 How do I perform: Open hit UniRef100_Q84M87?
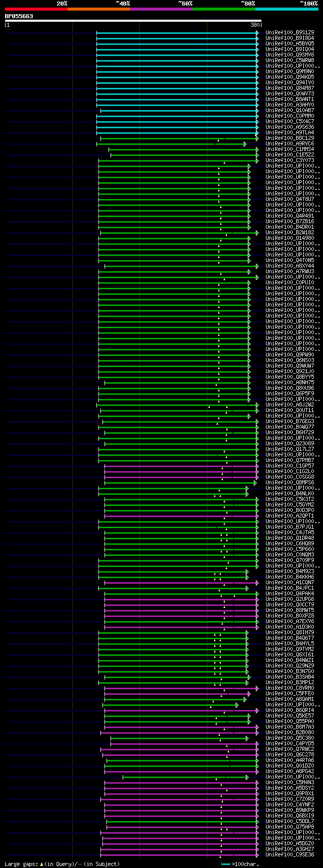tap(290, 88)
